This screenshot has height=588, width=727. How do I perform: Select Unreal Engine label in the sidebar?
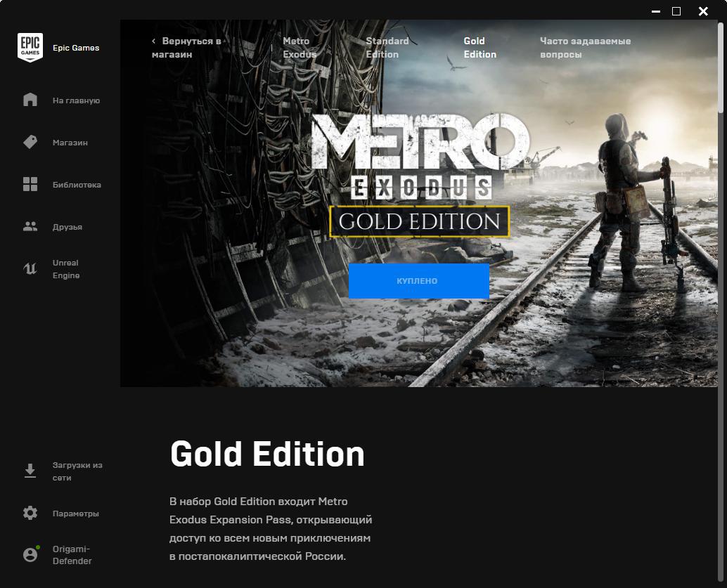pos(66,269)
